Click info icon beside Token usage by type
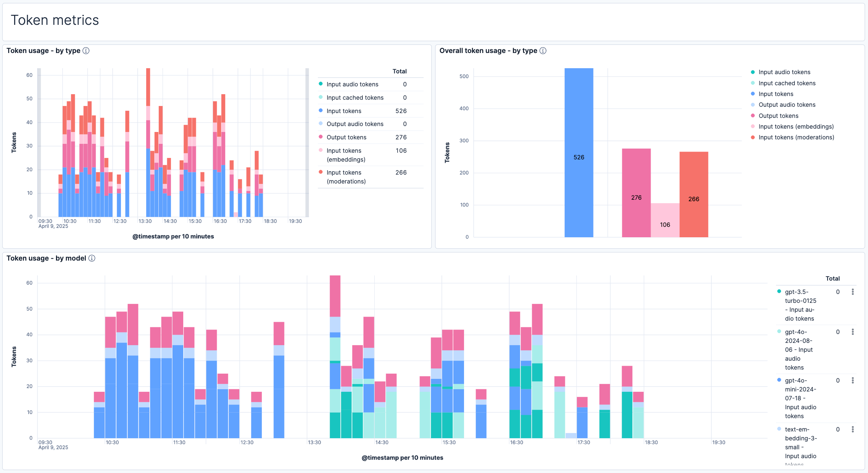Screen dimensions: 868x473 pyautogui.click(x=86, y=51)
